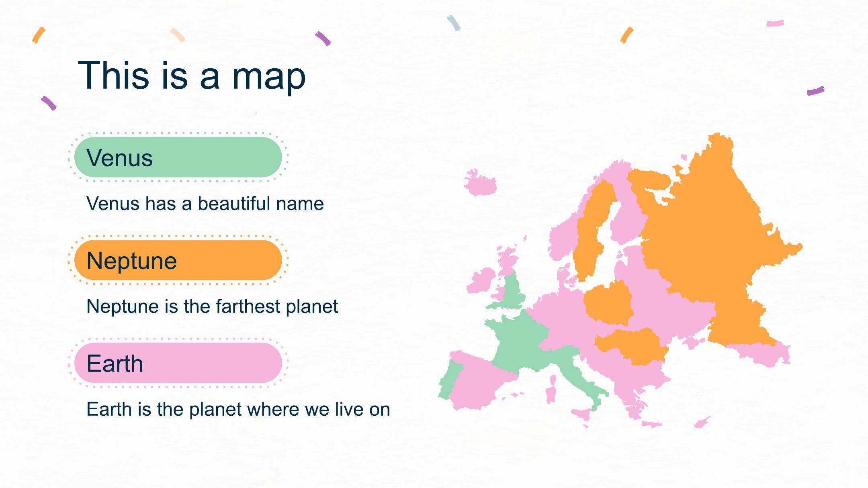868x488 pixels.
Task: Click the pink Ireland shape on map
Action: pos(481,280)
